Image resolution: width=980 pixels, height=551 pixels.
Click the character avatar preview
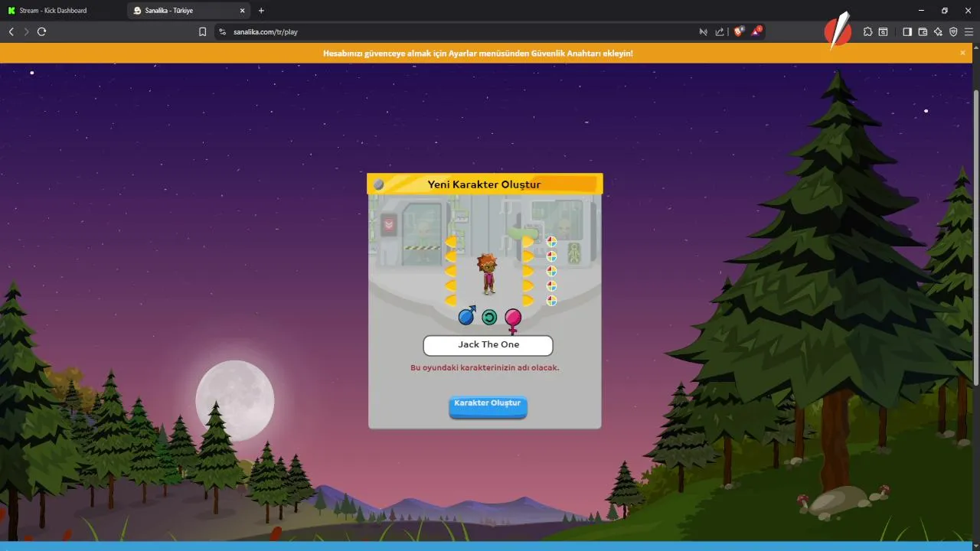pyautogui.click(x=488, y=274)
